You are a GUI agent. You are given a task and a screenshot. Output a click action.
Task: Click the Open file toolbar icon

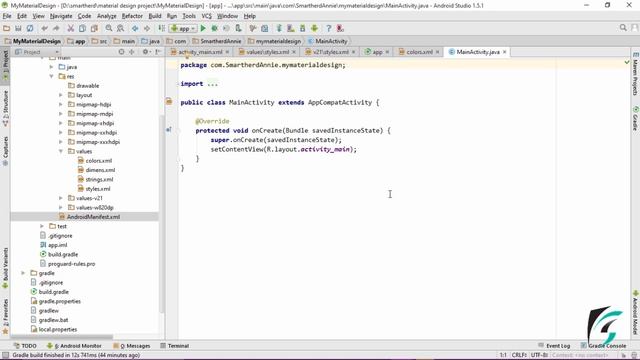pos(7,28)
